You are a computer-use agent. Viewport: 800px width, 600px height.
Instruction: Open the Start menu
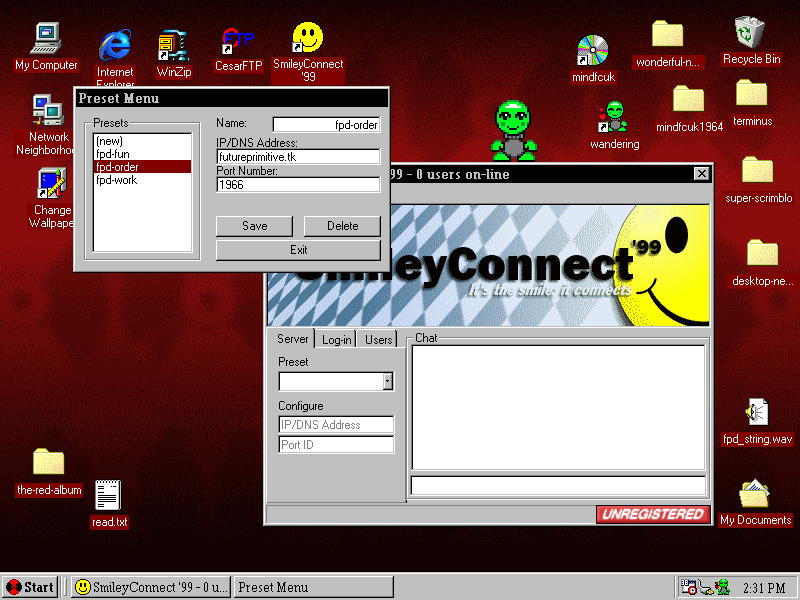(x=31, y=587)
